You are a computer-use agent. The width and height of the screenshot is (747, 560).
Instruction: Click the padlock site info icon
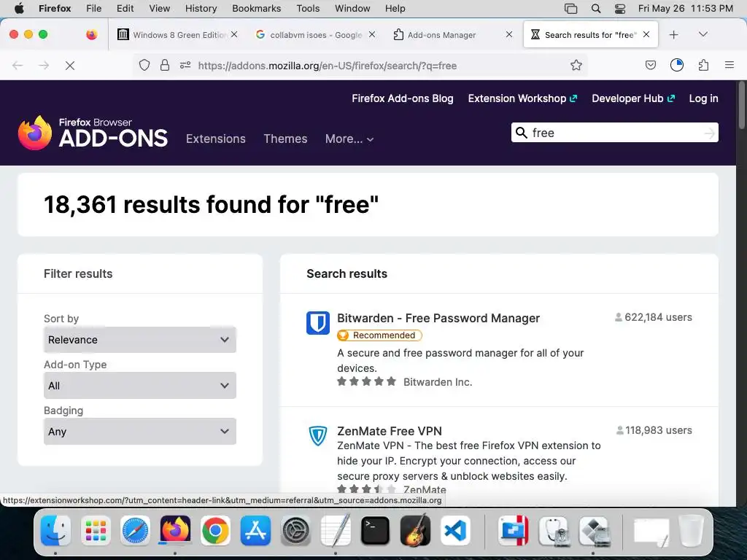tap(165, 65)
